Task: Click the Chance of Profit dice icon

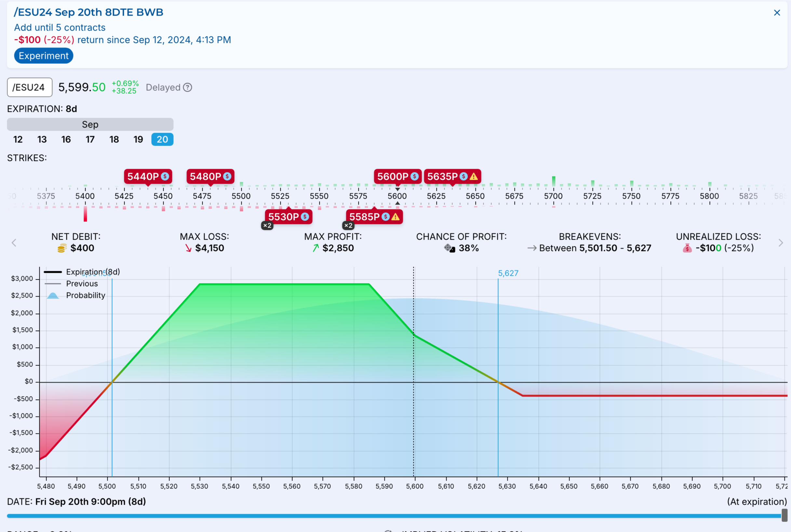Action: click(x=449, y=248)
